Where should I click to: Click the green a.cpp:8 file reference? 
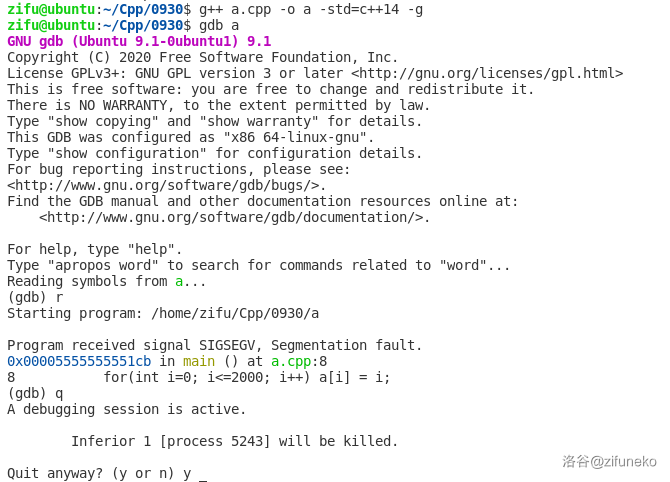coord(299,361)
